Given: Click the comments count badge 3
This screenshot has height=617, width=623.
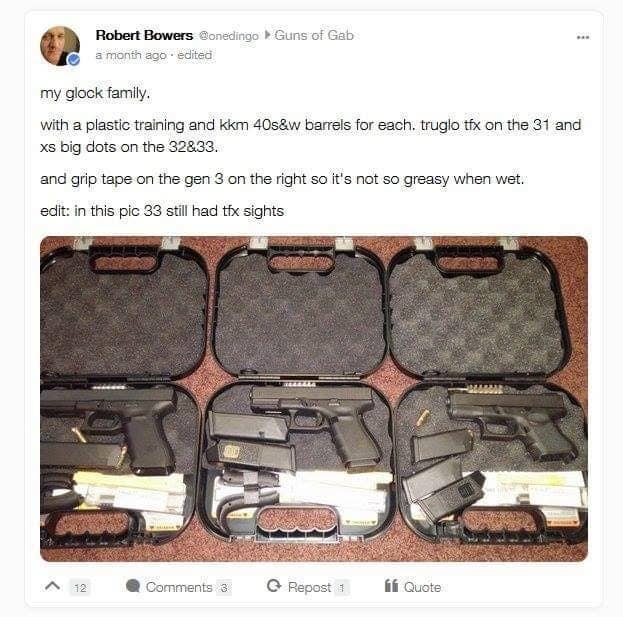Looking at the screenshot, I should (224, 588).
